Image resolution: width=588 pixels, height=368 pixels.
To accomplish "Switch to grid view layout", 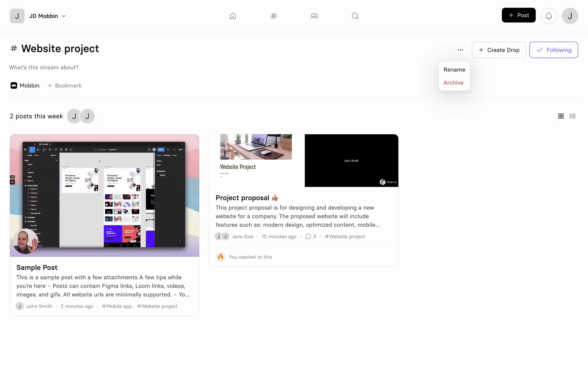I will 561,116.
